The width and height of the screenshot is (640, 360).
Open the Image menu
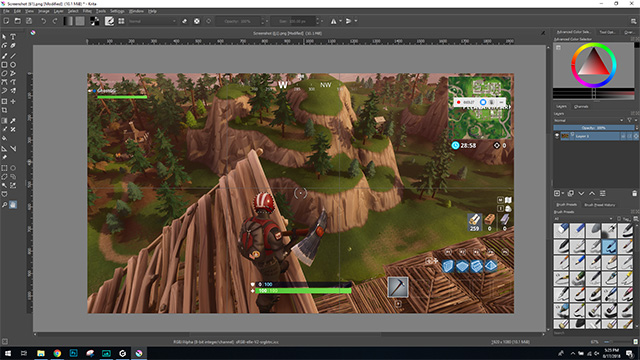[44, 11]
